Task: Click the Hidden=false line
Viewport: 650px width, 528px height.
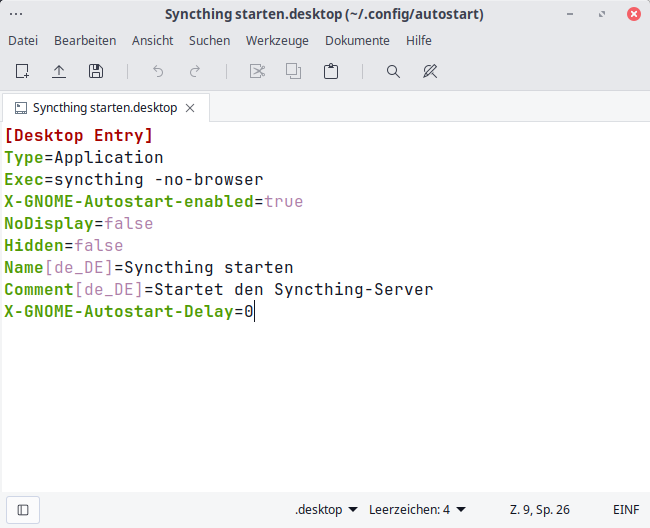Action: (64, 245)
